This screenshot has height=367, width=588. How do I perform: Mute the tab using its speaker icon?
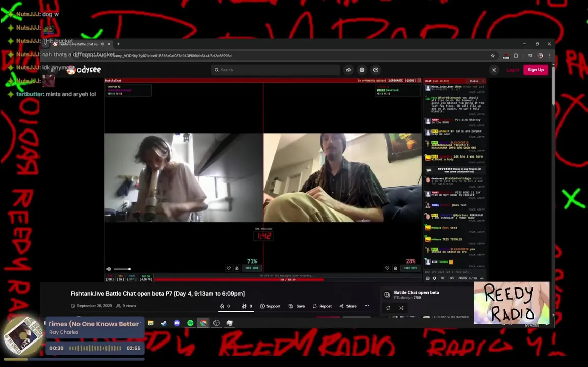tap(102, 44)
